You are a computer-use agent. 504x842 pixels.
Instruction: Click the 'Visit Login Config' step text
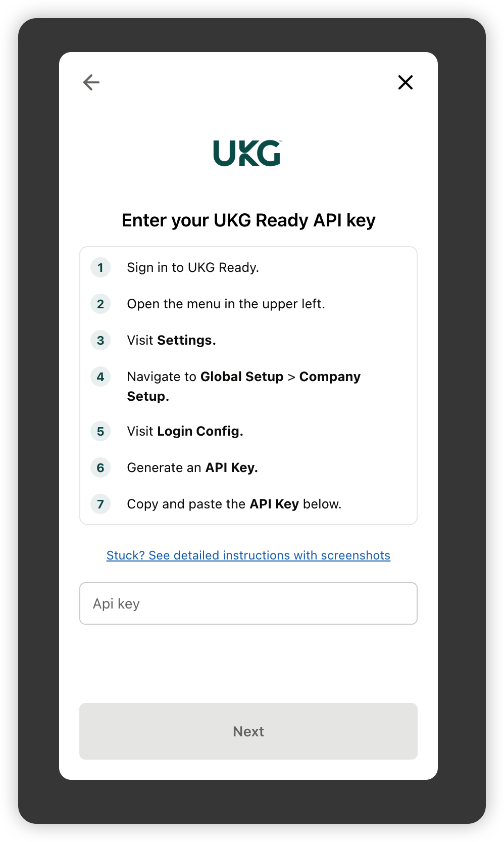185,431
